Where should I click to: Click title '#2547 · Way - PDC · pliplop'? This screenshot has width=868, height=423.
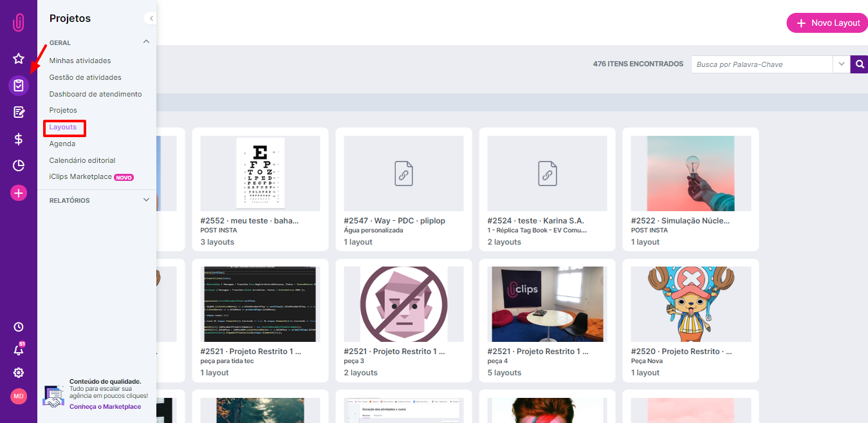click(x=394, y=221)
